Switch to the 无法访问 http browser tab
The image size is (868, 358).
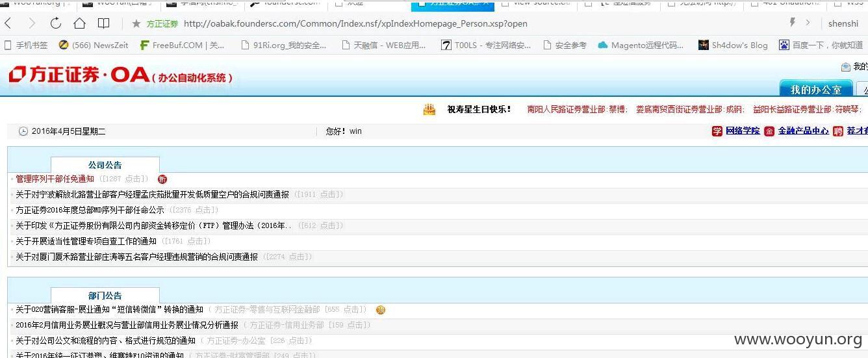click(x=702, y=3)
